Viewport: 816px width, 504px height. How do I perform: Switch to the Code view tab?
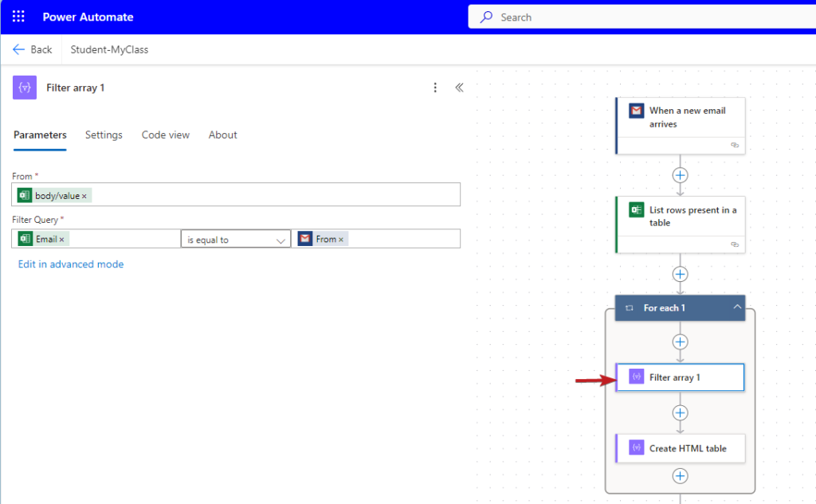click(x=166, y=135)
